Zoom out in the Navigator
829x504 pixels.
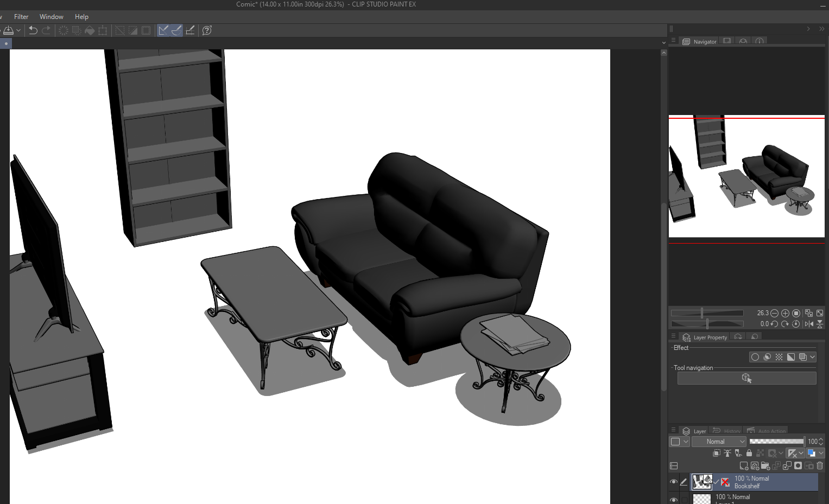[775, 313]
